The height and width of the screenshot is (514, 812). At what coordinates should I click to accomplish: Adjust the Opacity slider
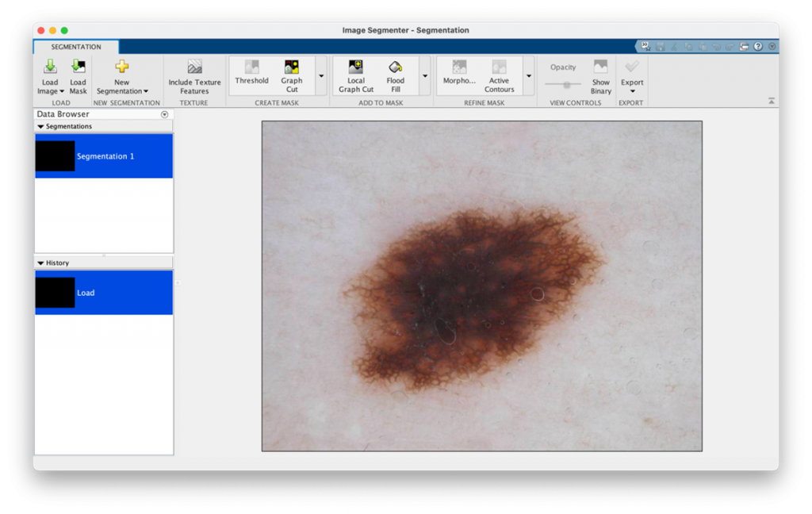[566, 84]
